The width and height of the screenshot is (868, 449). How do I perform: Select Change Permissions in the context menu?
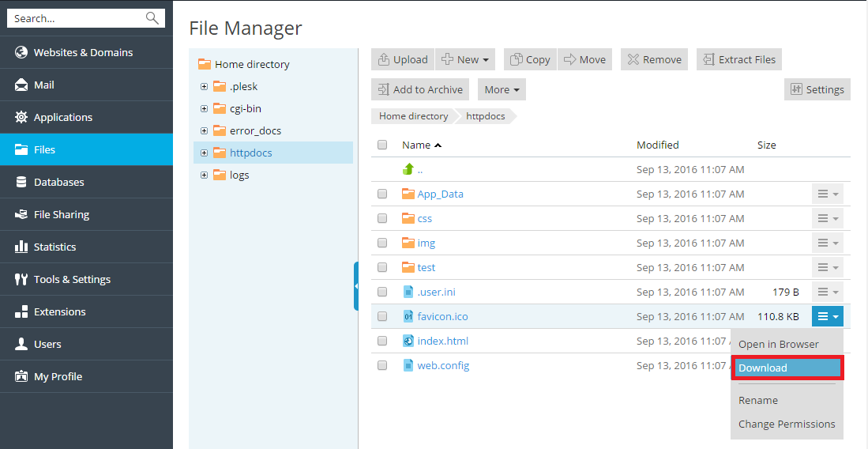pyautogui.click(x=787, y=424)
